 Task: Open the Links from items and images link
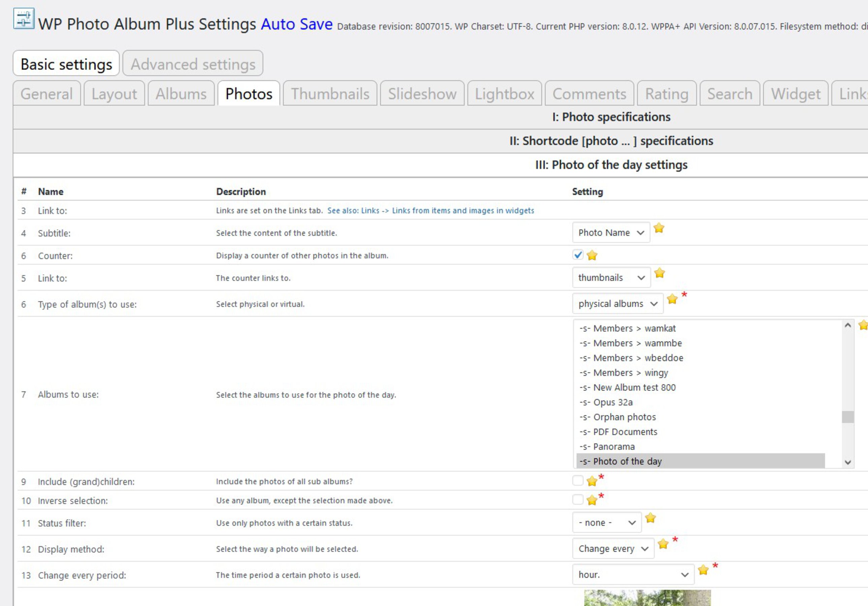463,210
